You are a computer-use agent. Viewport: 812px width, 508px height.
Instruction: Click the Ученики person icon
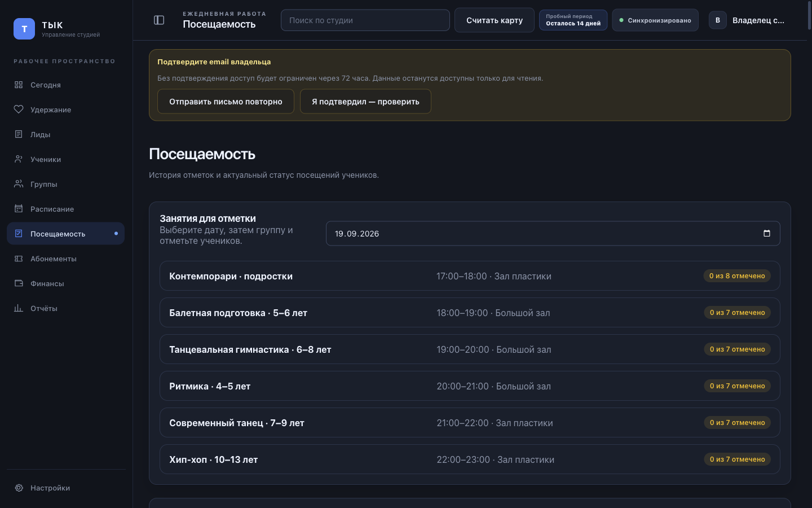pos(19,159)
